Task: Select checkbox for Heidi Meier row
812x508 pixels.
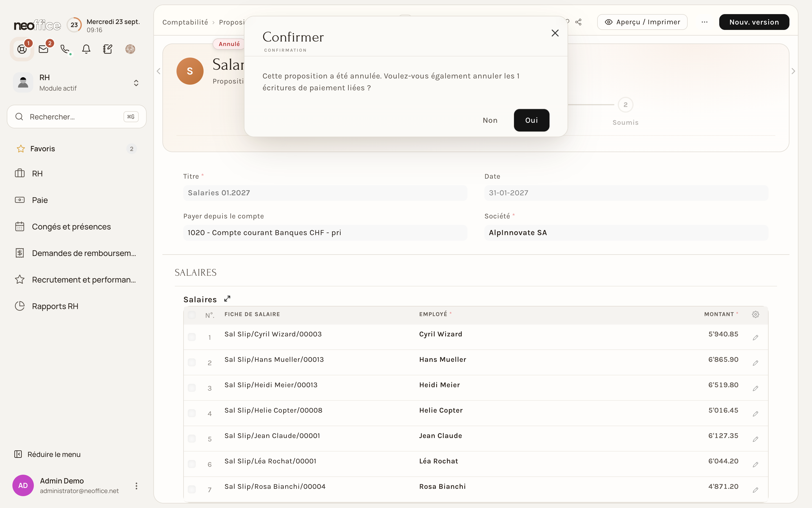Action: click(192, 388)
